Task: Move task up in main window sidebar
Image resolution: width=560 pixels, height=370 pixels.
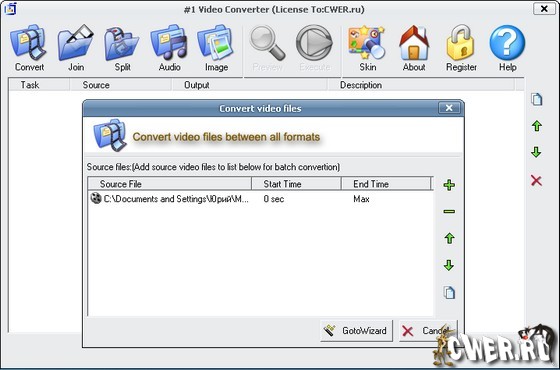Action: 536,126
